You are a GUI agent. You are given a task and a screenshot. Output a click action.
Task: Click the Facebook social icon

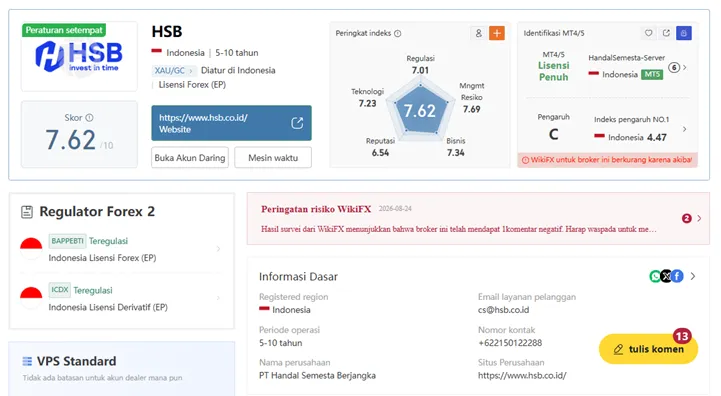click(677, 276)
